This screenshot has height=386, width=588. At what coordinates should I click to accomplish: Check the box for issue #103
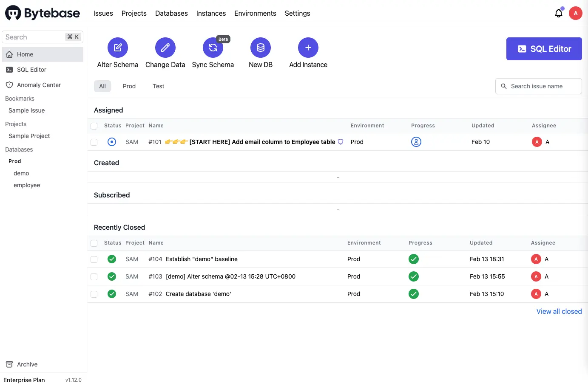pyautogui.click(x=94, y=277)
